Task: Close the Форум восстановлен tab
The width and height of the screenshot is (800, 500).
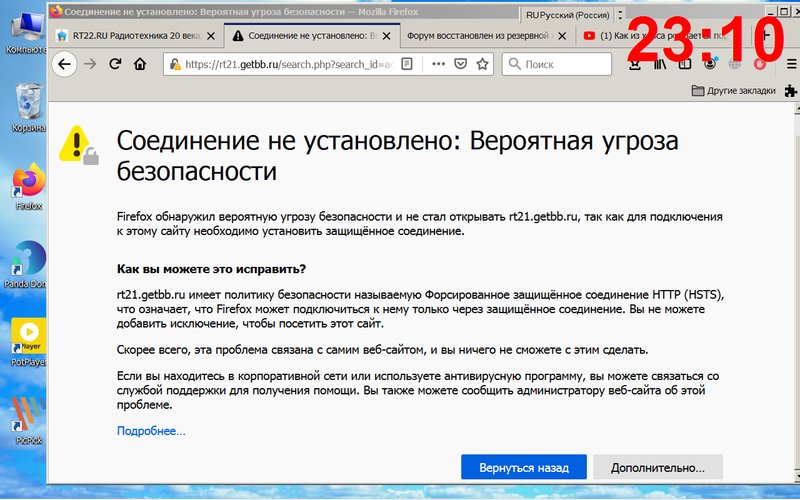Action: (x=562, y=36)
